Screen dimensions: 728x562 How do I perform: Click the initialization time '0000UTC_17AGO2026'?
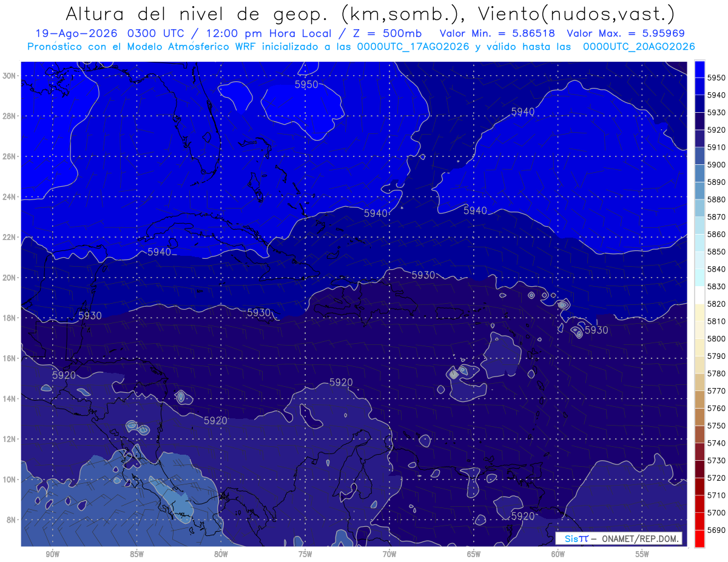414,47
